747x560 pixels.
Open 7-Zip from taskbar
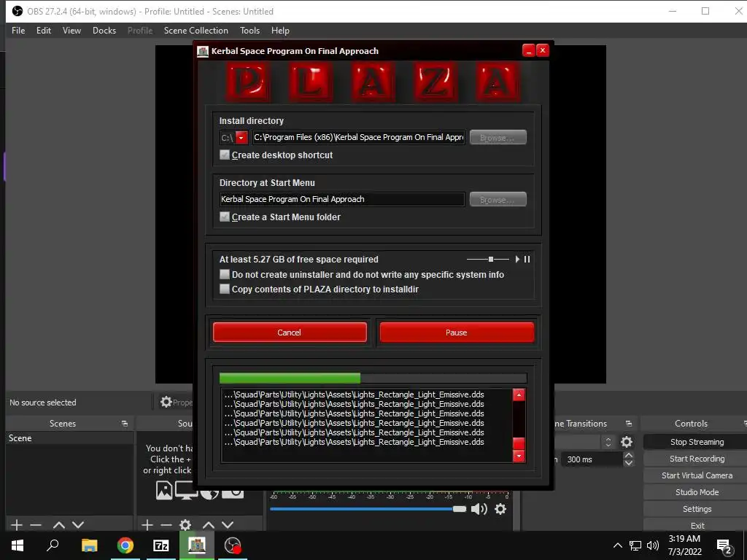tap(161, 545)
